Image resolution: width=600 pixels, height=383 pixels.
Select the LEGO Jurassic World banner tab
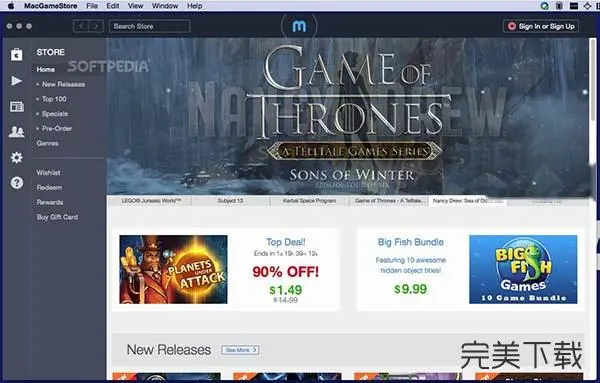tap(151, 201)
